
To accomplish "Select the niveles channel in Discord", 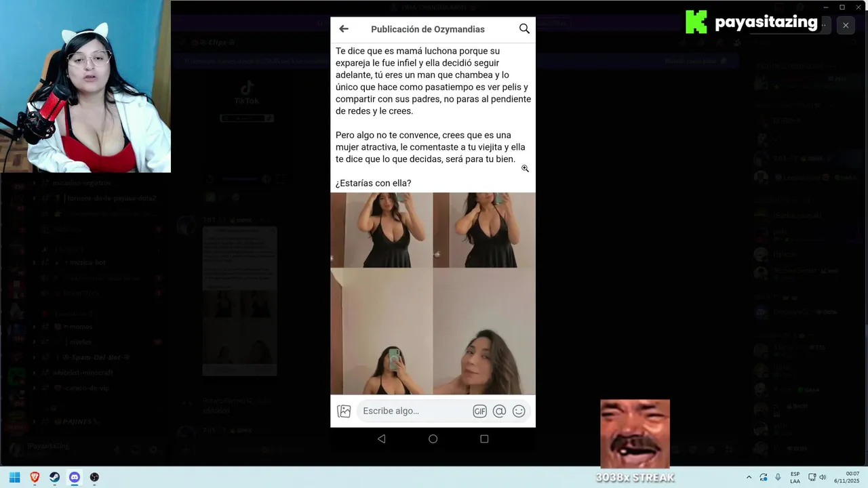I will pyautogui.click(x=80, y=342).
